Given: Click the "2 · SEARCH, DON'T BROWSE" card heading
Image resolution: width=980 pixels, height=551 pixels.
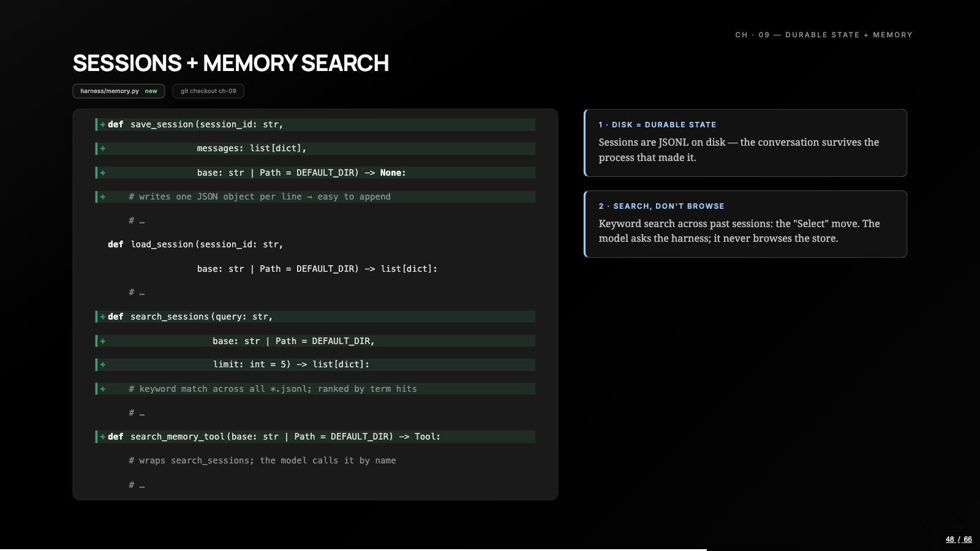Looking at the screenshot, I should [661, 206].
